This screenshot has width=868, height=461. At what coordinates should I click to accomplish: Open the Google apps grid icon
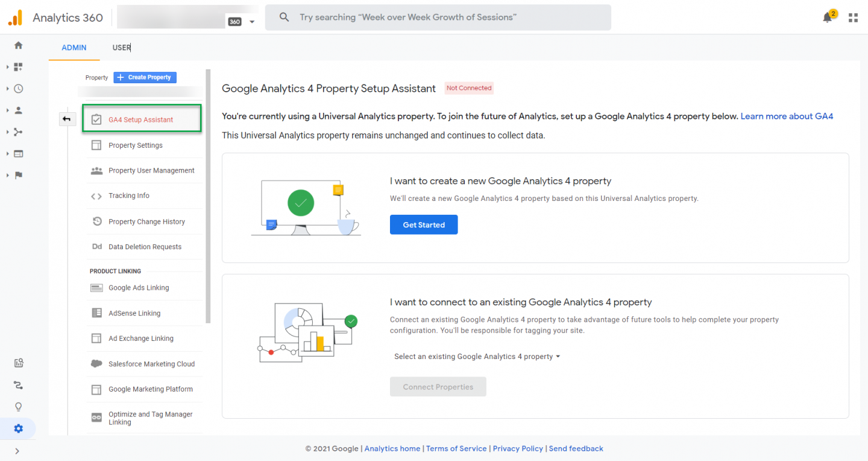click(853, 17)
